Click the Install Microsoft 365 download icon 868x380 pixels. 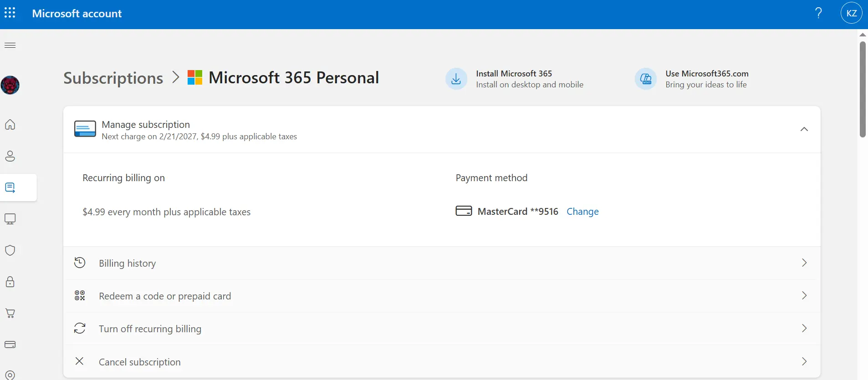click(456, 79)
